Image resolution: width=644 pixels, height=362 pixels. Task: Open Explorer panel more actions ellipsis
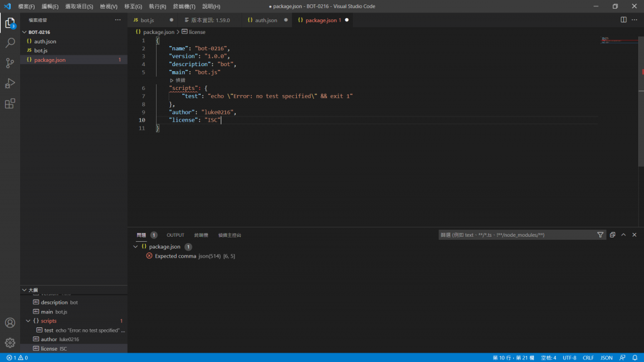pyautogui.click(x=118, y=20)
